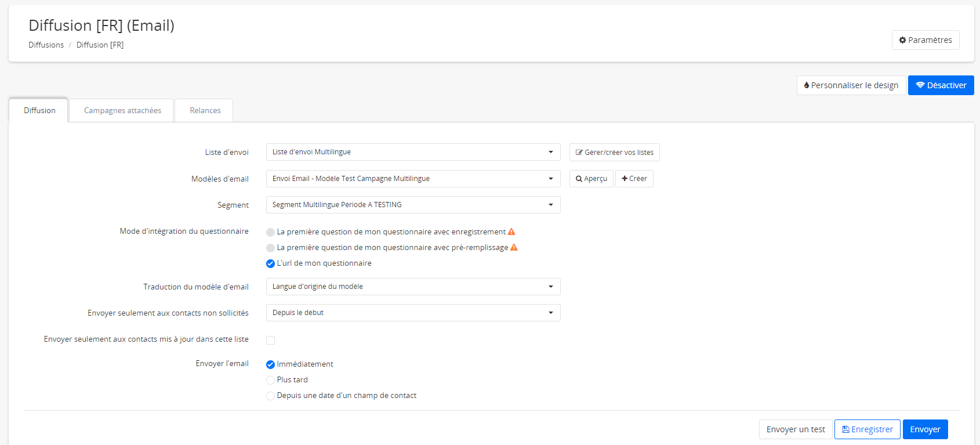Click warning icon beside 'avec enregistrement' option
Viewport: 980px width, 445px height.
511,231
